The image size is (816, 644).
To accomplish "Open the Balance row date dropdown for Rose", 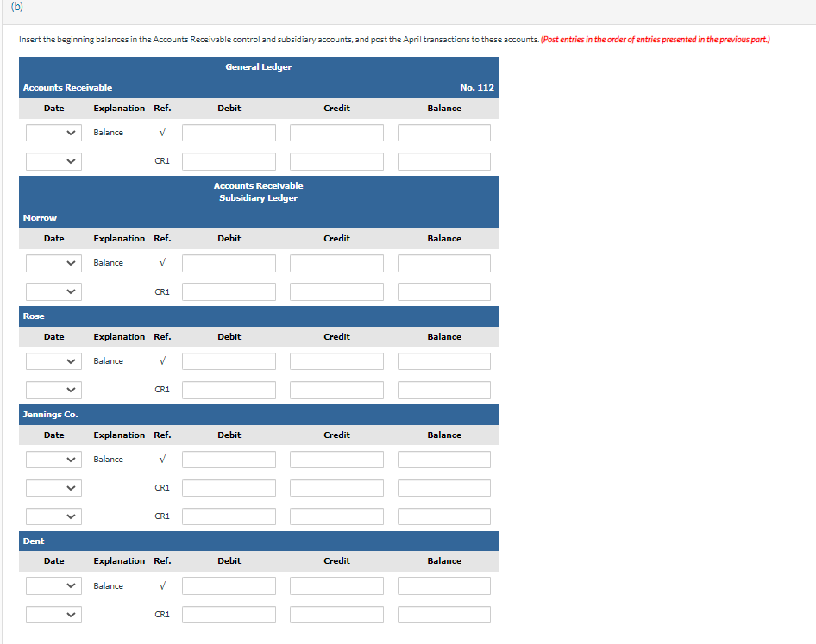I will (x=53, y=360).
